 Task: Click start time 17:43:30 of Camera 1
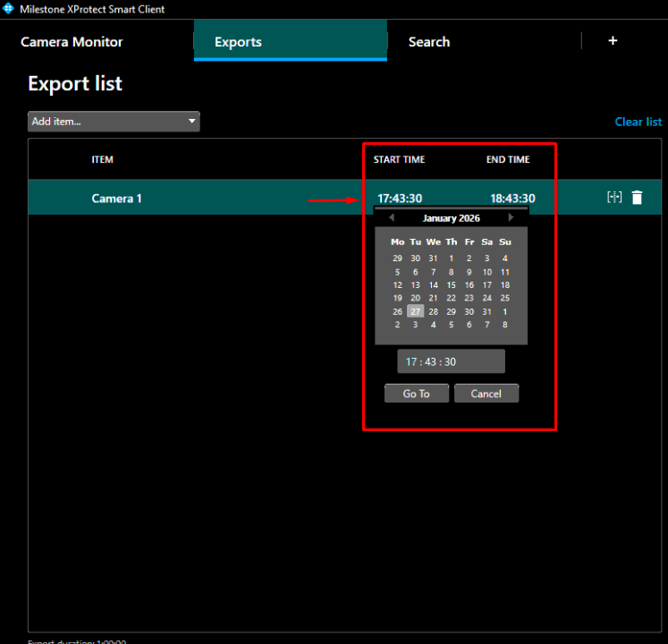click(x=400, y=199)
